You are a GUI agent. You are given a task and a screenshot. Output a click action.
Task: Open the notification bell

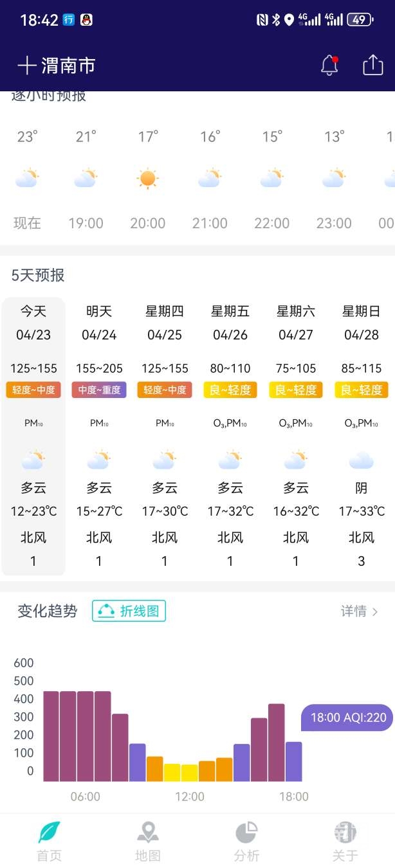point(329,66)
